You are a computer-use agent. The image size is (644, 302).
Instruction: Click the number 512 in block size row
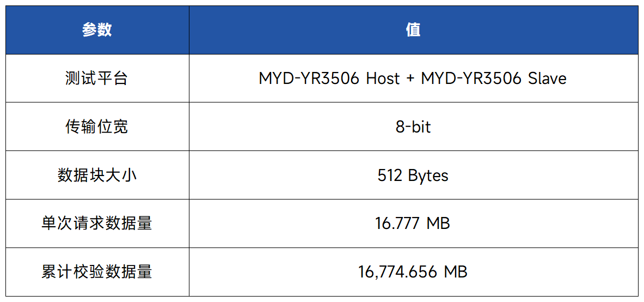389,176
